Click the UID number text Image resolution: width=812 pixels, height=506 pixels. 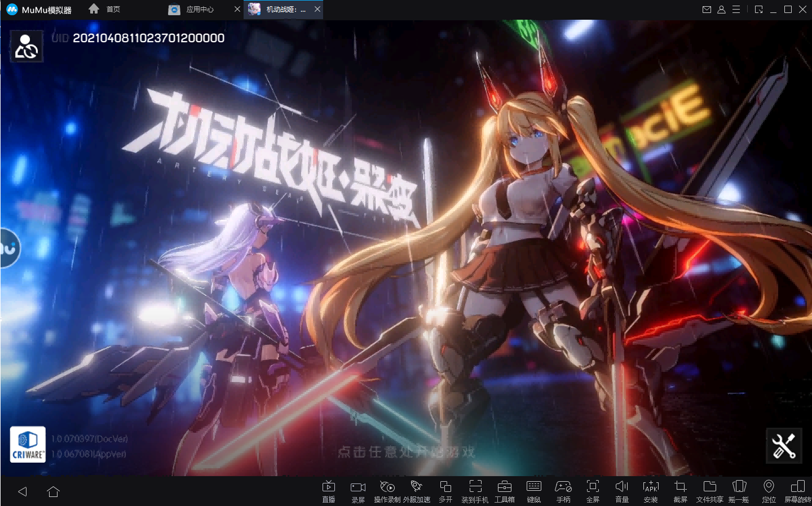coord(148,38)
